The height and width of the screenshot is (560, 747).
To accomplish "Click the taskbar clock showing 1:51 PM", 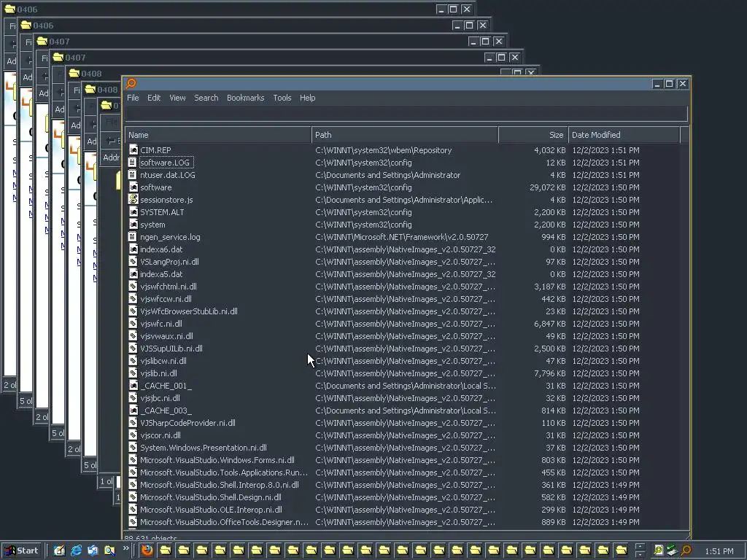I will coord(719,551).
